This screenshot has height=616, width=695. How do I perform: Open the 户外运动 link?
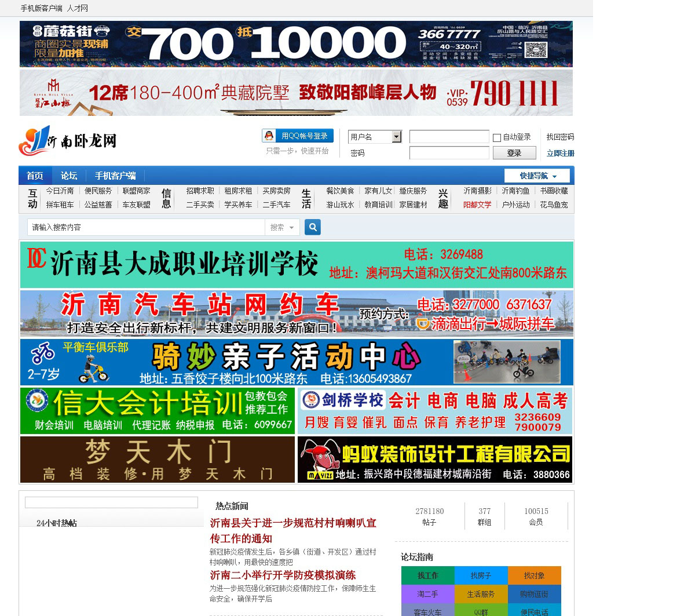(515, 205)
